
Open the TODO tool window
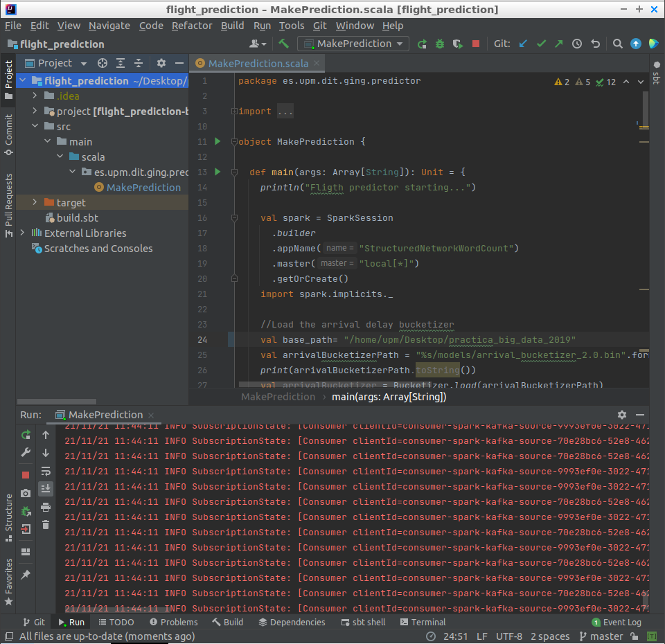116,622
